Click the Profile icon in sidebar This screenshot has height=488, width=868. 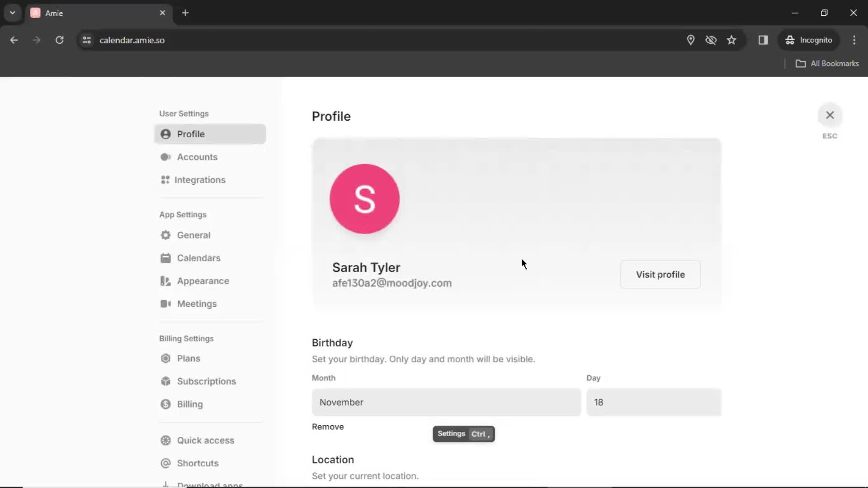[166, 134]
